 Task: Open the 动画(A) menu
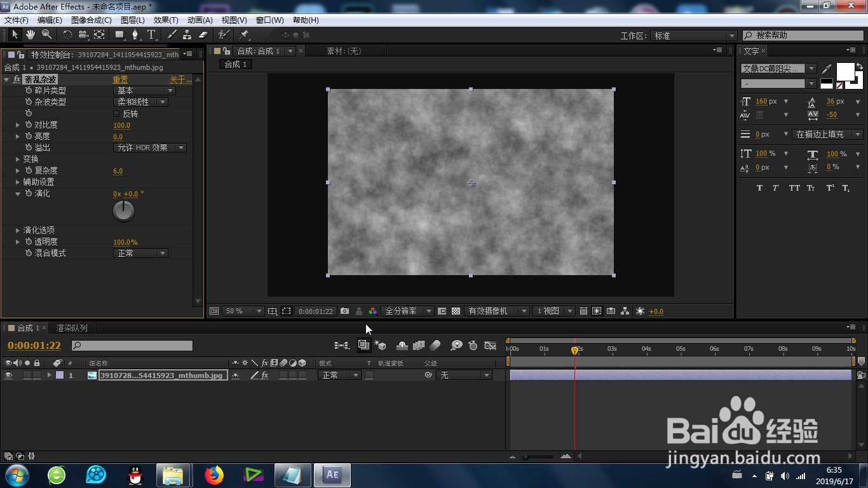point(200,20)
